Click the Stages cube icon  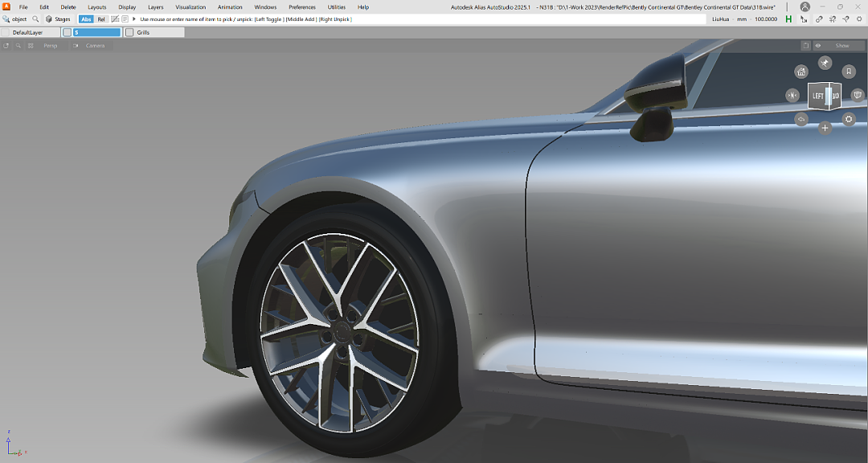pyautogui.click(x=49, y=18)
